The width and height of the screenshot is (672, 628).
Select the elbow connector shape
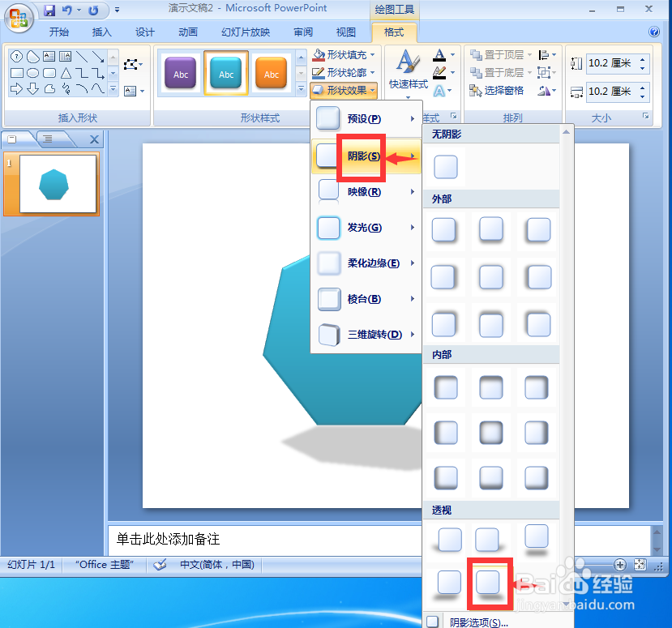tap(82, 73)
